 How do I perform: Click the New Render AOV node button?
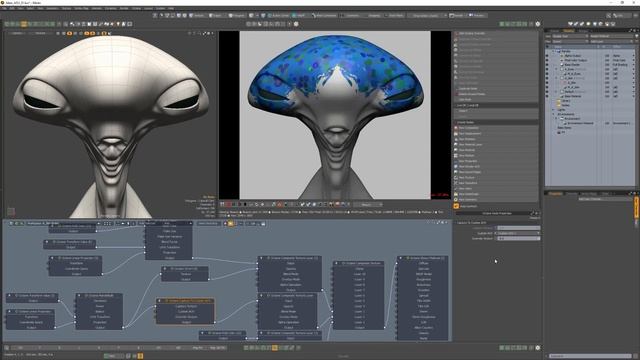[x=496, y=167]
